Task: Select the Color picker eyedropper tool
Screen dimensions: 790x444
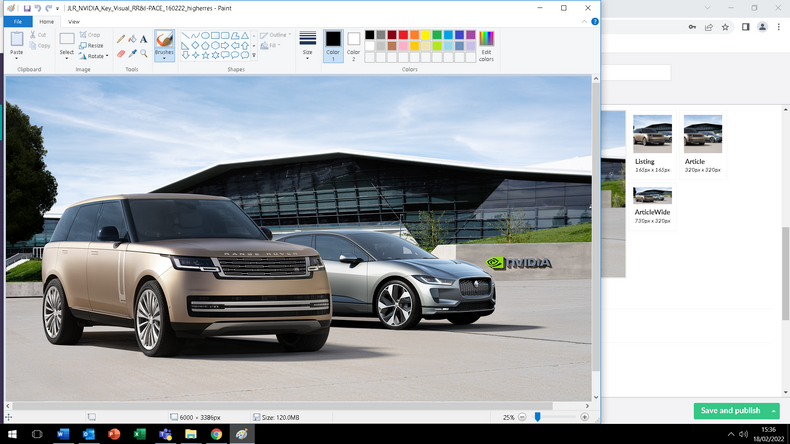Action: 132,53
